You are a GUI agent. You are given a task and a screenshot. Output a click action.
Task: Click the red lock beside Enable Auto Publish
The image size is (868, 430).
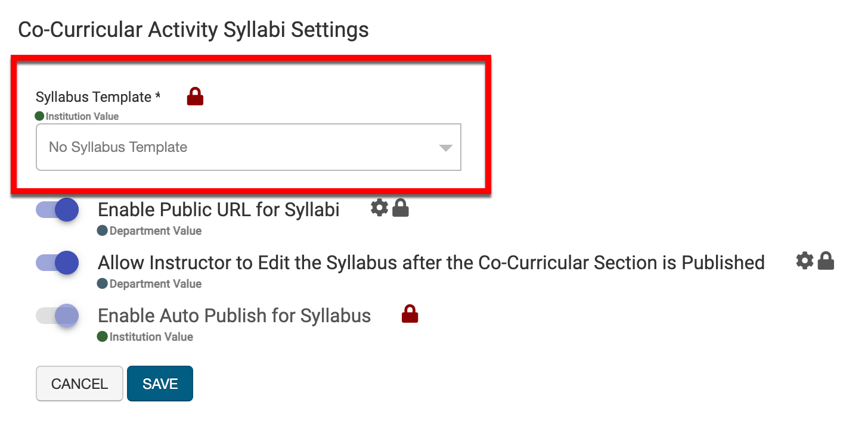tap(410, 314)
